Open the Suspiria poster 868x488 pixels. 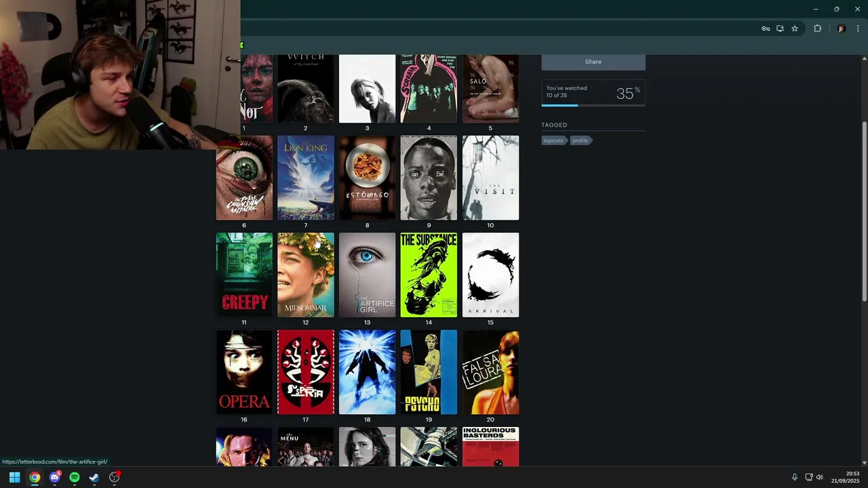pyautogui.click(x=305, y=372)
